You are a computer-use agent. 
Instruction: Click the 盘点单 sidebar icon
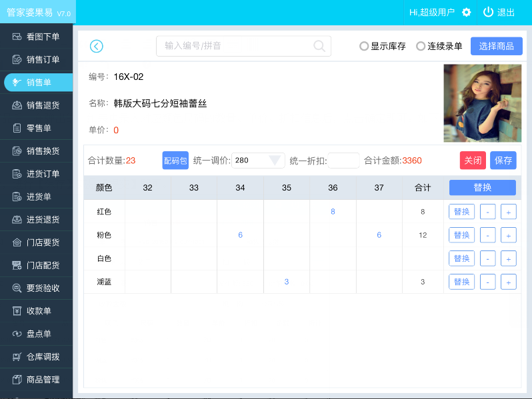click(17, 334)
